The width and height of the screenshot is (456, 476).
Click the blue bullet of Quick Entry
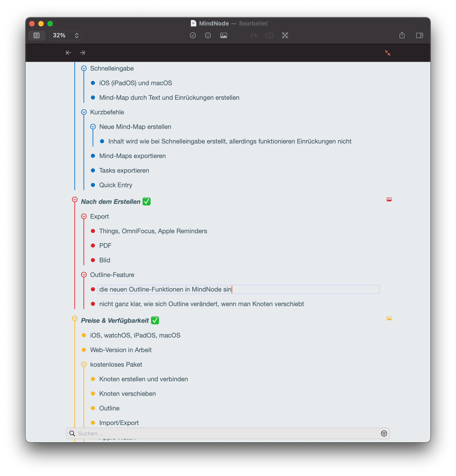coord(93,185)
